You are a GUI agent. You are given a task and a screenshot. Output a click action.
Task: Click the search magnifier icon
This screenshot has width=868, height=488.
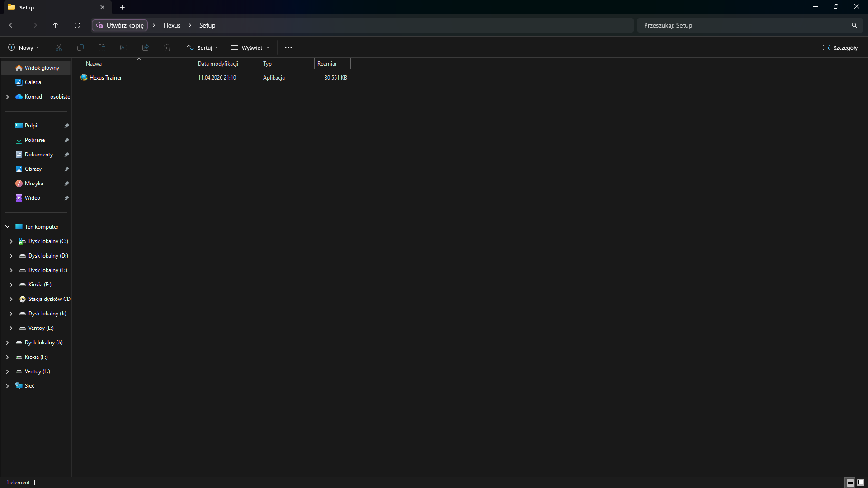[x=854, y=25]
